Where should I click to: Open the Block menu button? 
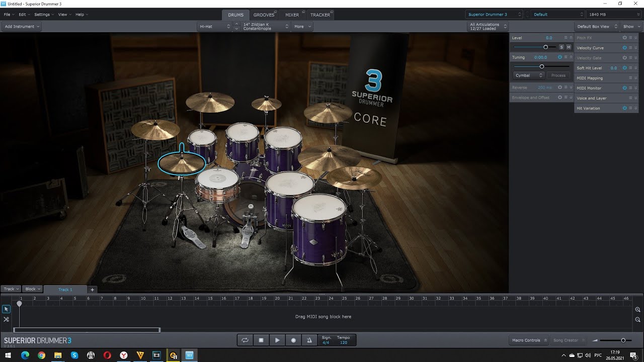[33, 289]
